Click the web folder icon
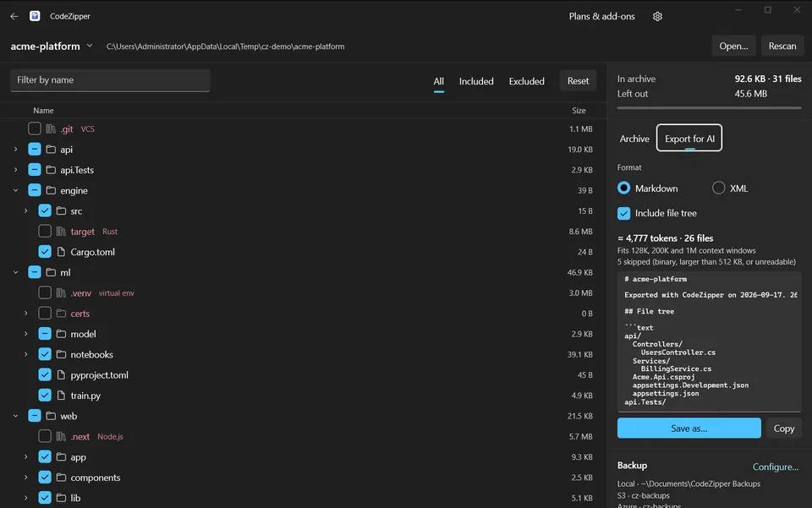 [x=51, y=416]
